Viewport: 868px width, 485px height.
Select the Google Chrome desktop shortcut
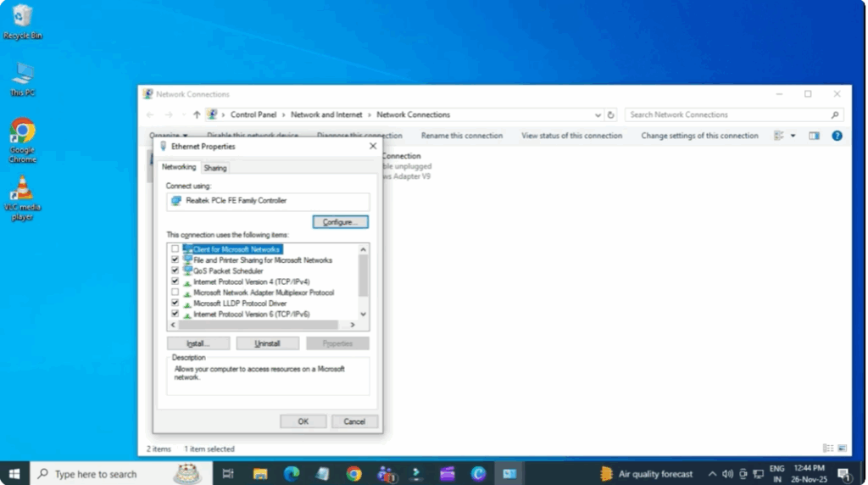[x=22, y=140]
